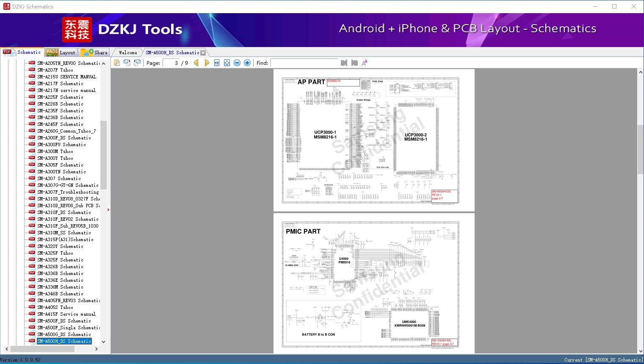Click the tree horizontal scrollbar thumb

tap(43, 349)
